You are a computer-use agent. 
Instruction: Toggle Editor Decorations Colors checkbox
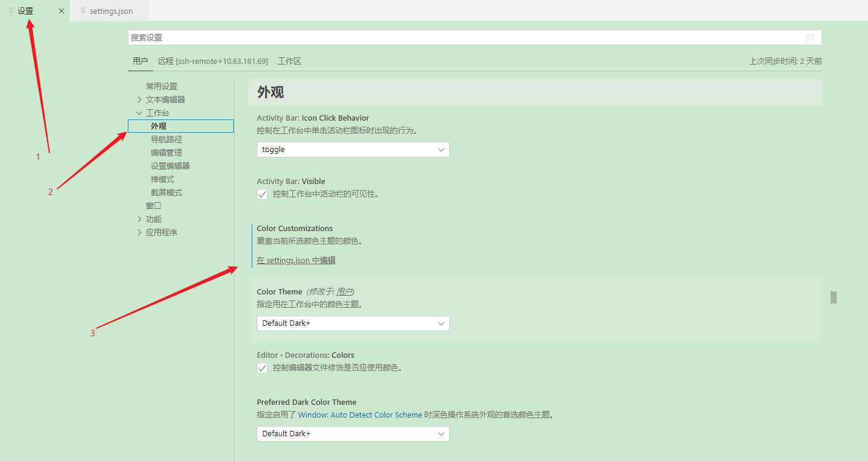pyautogui.click(x=262, y=368)
